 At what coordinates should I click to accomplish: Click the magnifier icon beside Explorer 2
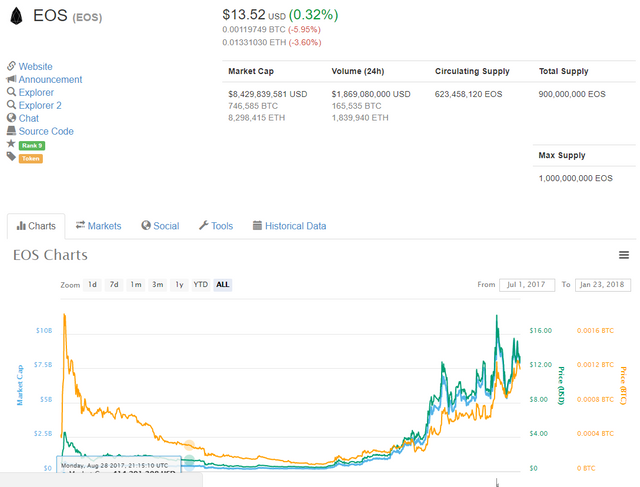click(11, 105)
